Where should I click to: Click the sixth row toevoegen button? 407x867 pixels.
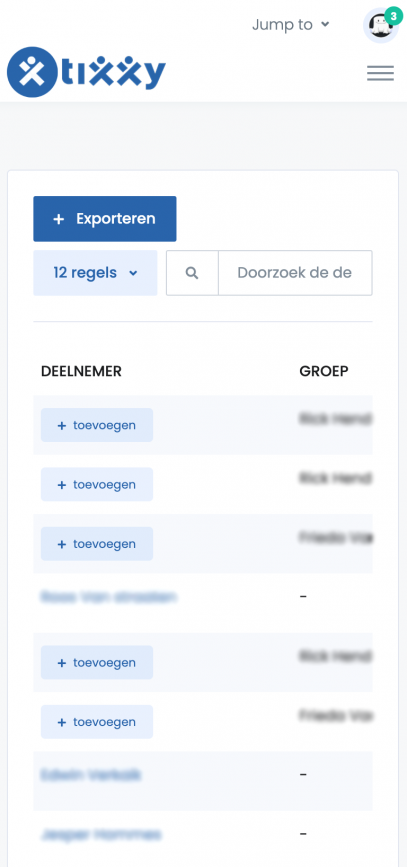(97, 722)
